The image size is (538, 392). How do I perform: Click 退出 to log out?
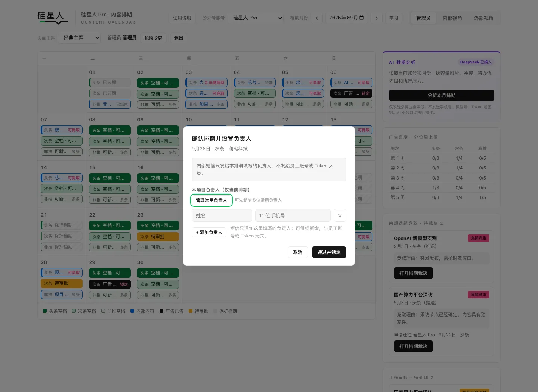click(x=179, y=38)
